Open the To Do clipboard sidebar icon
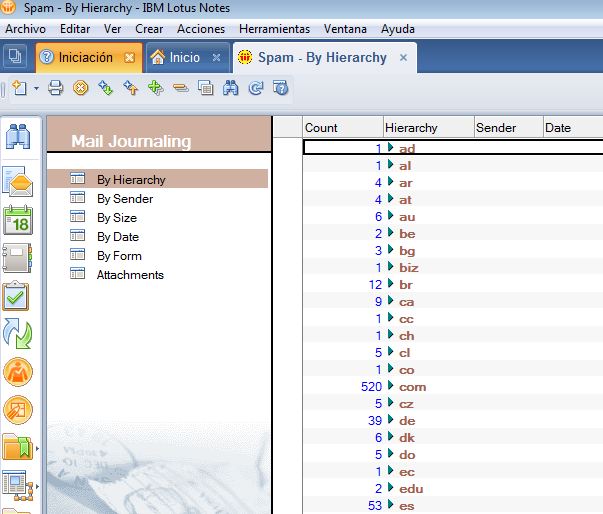 click(x=16, y=296)
